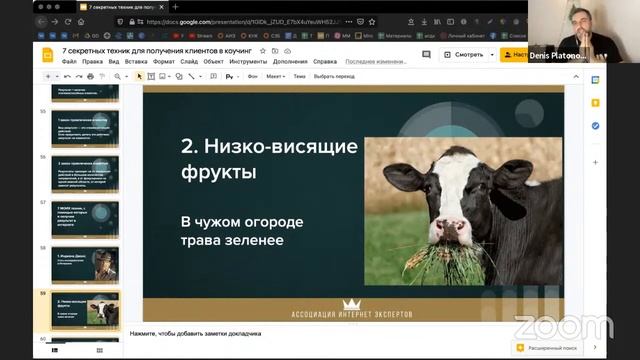
Task: Open the Файл menu
Action: (69, 62)
